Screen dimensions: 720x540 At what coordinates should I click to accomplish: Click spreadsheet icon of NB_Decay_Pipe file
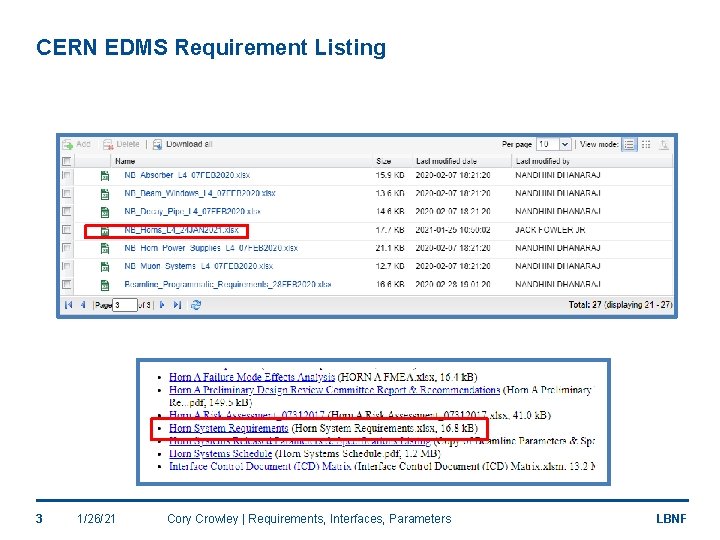pos(105,212)
